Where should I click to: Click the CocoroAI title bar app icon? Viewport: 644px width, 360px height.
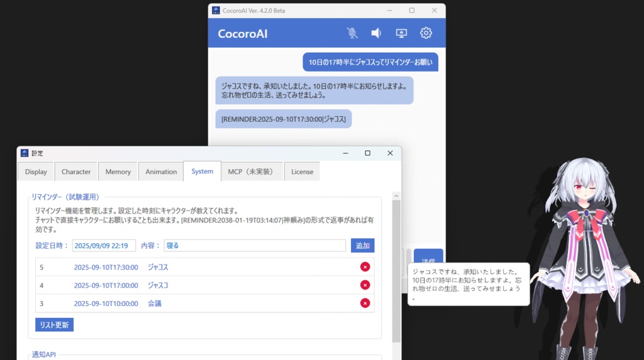tap(216, 10)
